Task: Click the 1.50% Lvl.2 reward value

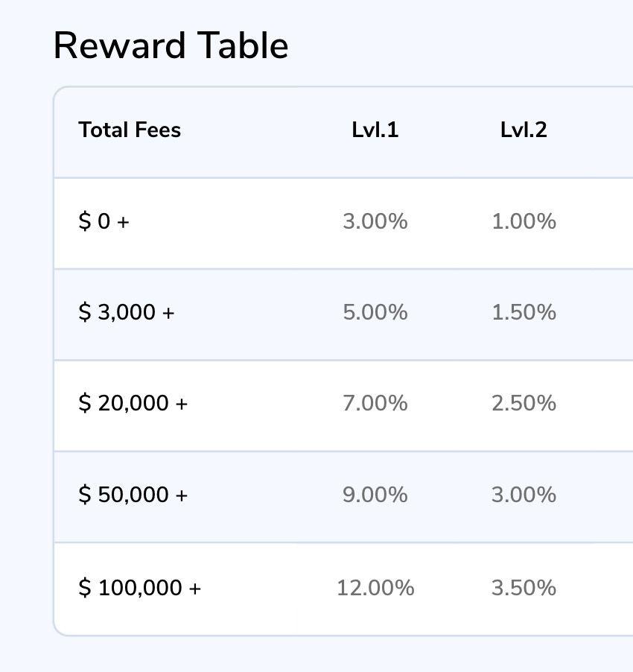Action: (x=524, y=312)
